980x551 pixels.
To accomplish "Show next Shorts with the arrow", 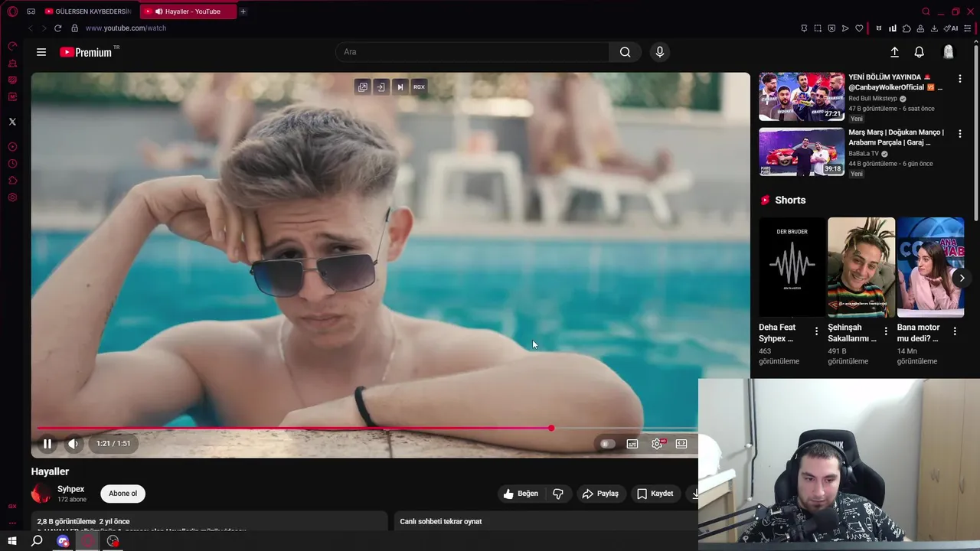I will pos(962,278).
